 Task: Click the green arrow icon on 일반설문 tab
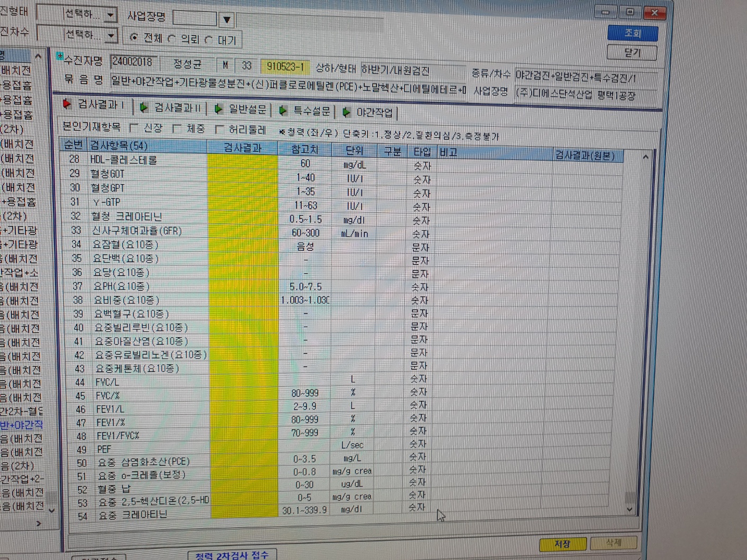(x=218, y=109)
